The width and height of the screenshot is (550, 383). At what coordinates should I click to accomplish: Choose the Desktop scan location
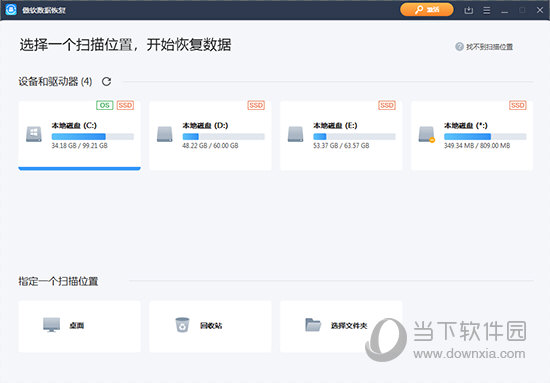[x=80, y=326]
